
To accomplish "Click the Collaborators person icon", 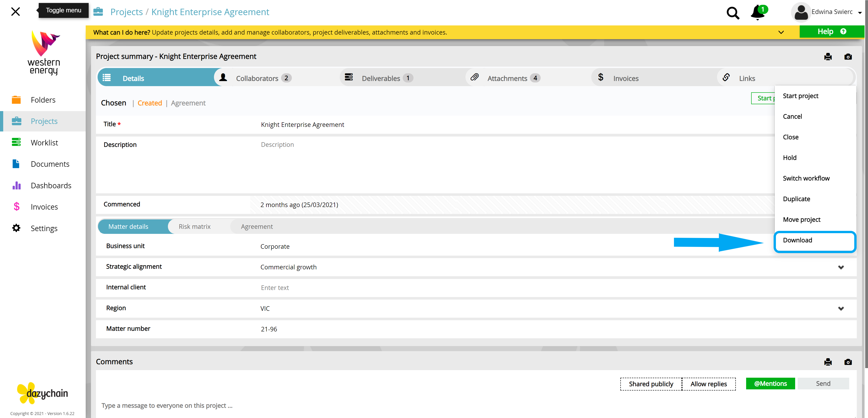I will pyautogui.click(x=223, y=78).
